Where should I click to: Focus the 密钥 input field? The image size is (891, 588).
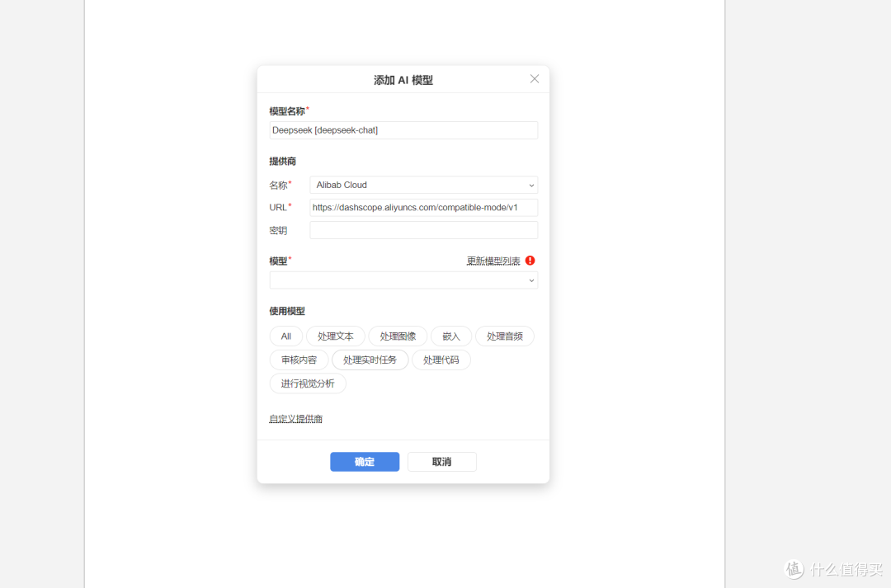[x=423, y=230]
